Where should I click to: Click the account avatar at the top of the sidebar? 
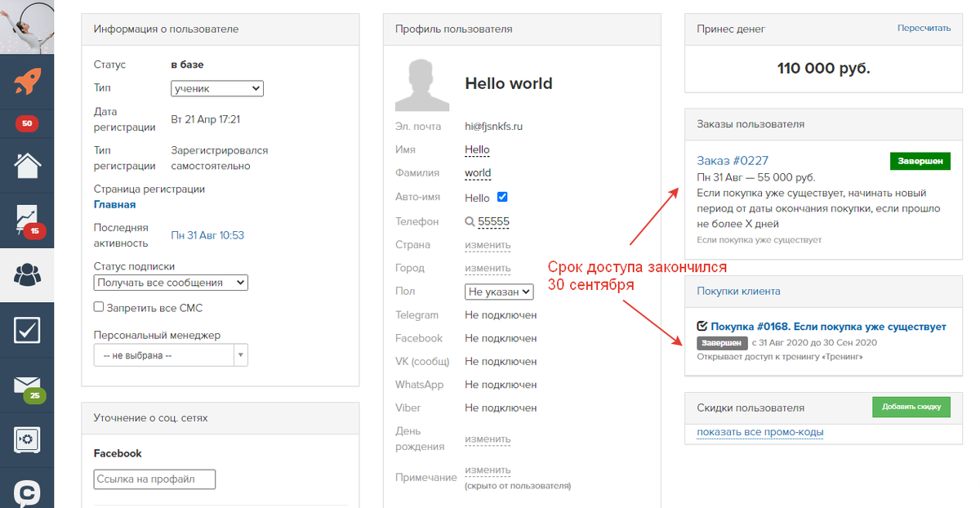[x=27, y=27]
